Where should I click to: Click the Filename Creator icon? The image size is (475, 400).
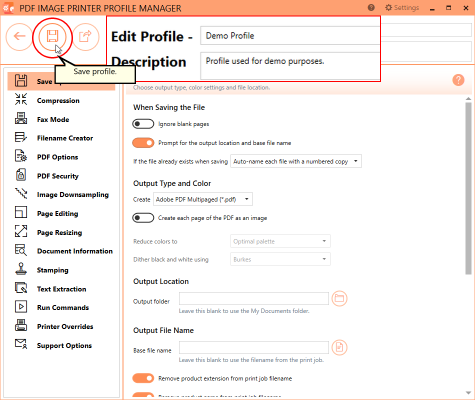[x=21, y=137]
